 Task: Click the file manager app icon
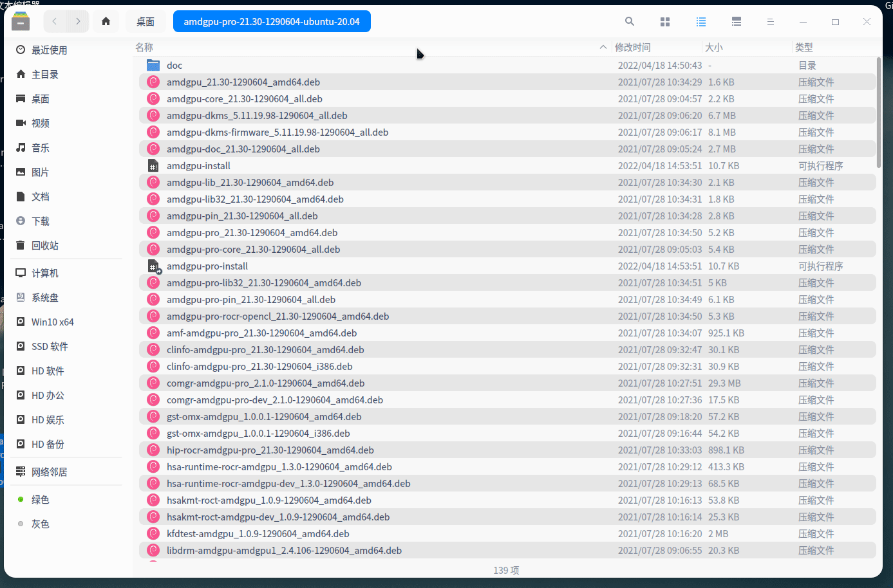click(x=21, y=21)
